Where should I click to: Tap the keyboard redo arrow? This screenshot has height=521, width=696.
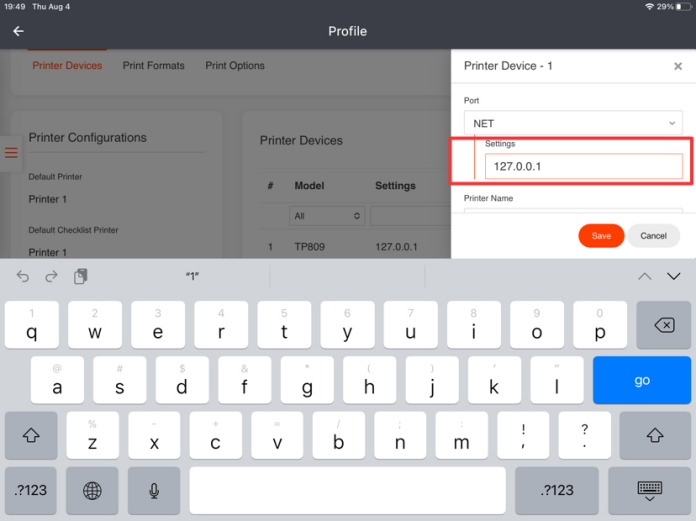51,276
